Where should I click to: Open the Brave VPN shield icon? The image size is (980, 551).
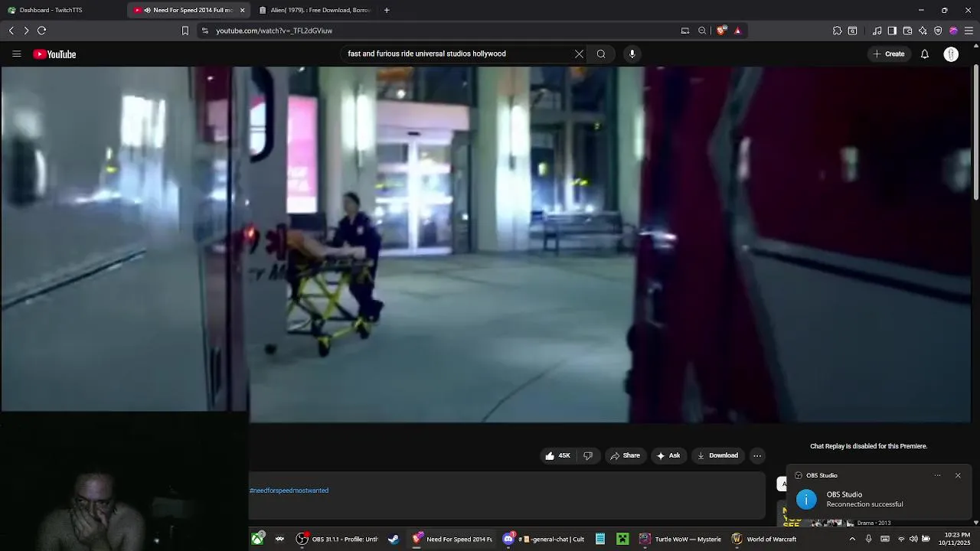click(938, 31)
